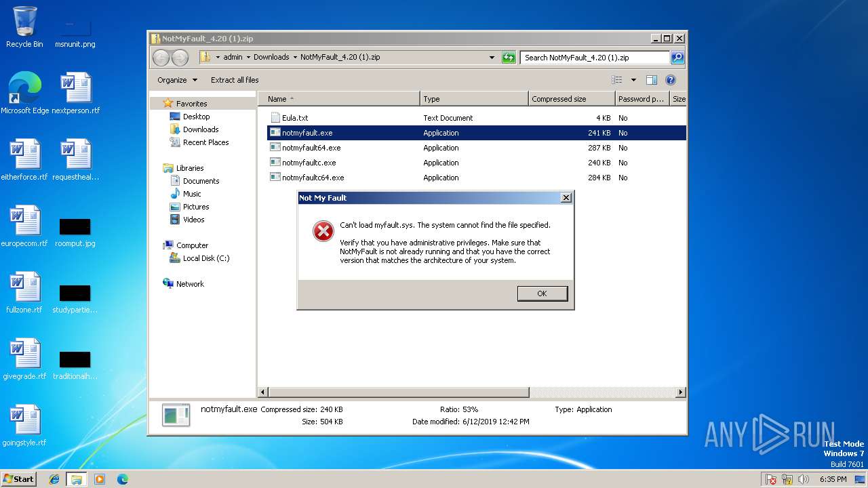Image resolution: width=868 pixels, height=488 pixels.
Task: Select notmyfault64.exe in the list
Action: pyautogui.click(x=311, y=148)
